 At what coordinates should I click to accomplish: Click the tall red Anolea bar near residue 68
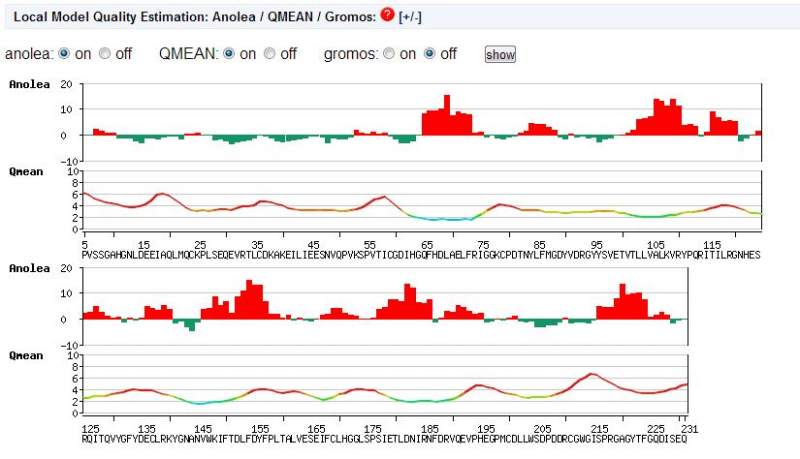click(x=447, y=115)
